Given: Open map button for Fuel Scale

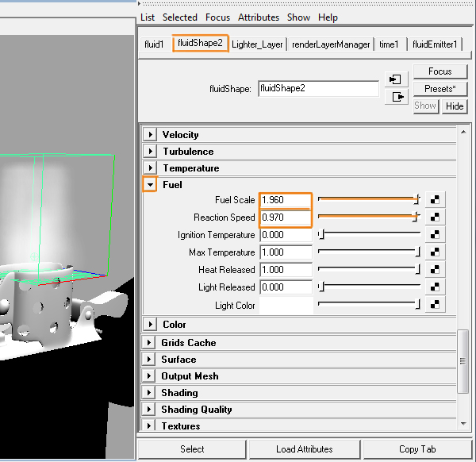Looking at the screenshot, I should coord(435,199).
